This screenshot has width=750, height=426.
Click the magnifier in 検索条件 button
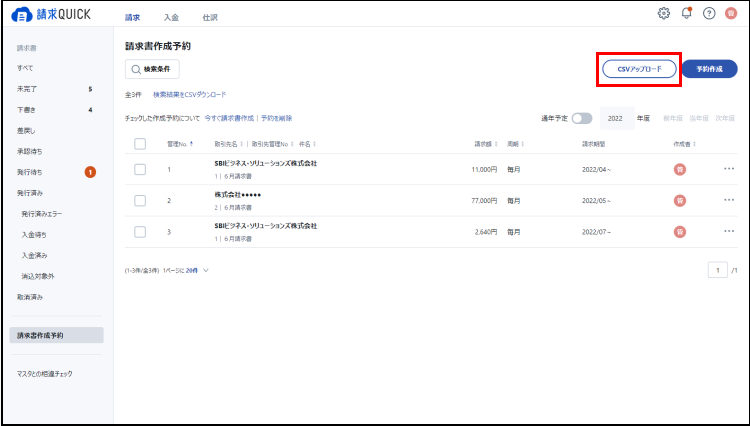coord(136,69)
